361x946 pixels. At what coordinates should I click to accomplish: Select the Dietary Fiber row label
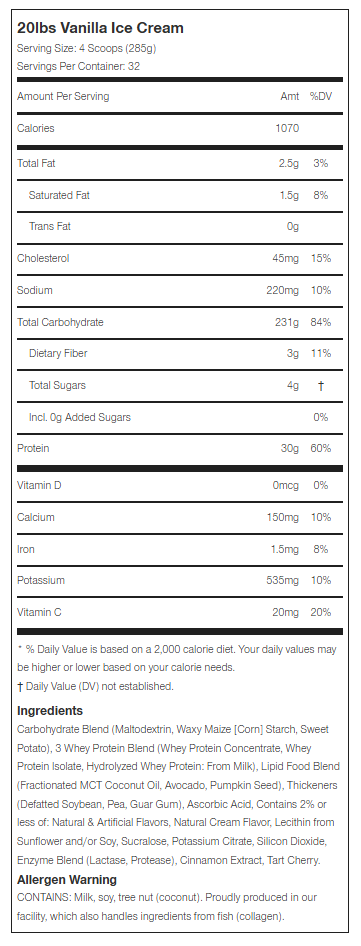click(58, 354)
